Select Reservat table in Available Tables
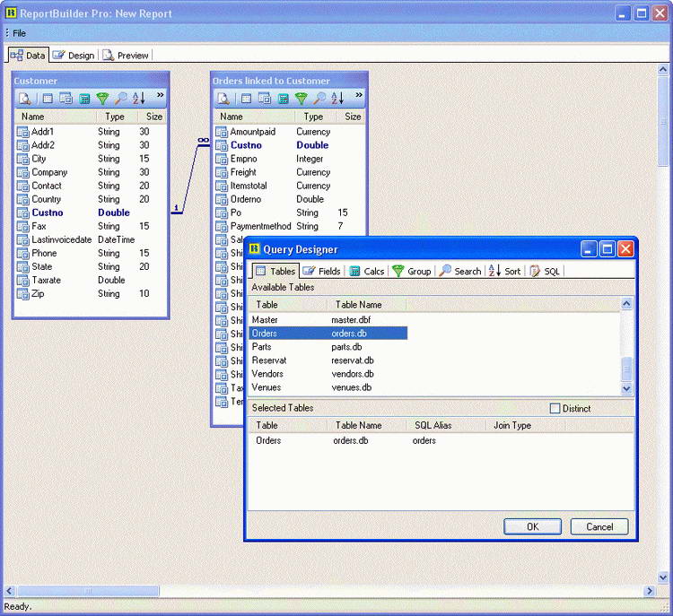 click(x=328, y=360)
